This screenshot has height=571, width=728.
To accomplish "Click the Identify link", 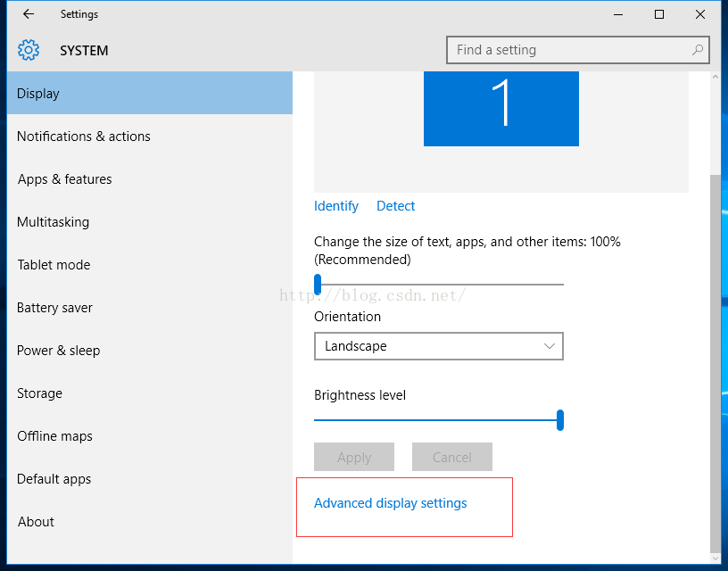I will coord(336,206).
